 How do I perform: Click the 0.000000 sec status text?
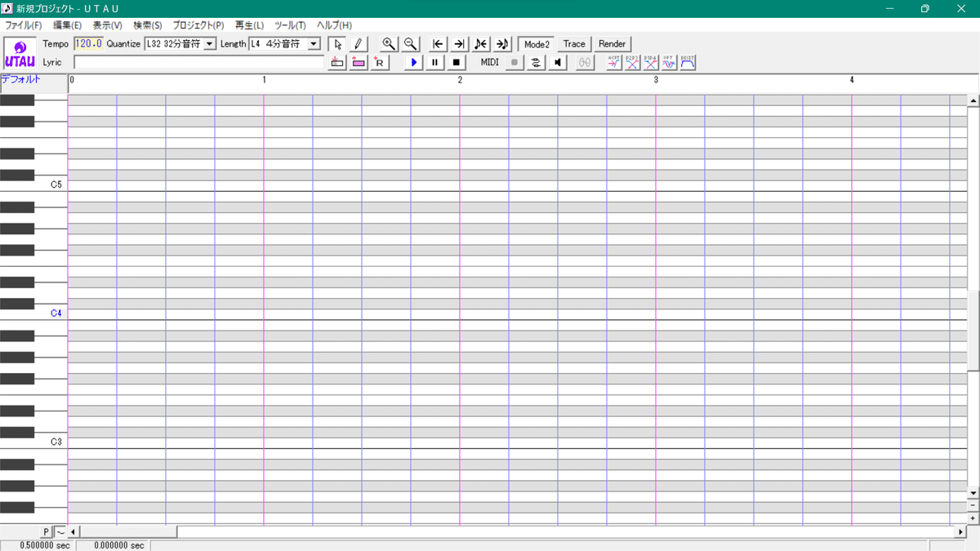[119, 545]
